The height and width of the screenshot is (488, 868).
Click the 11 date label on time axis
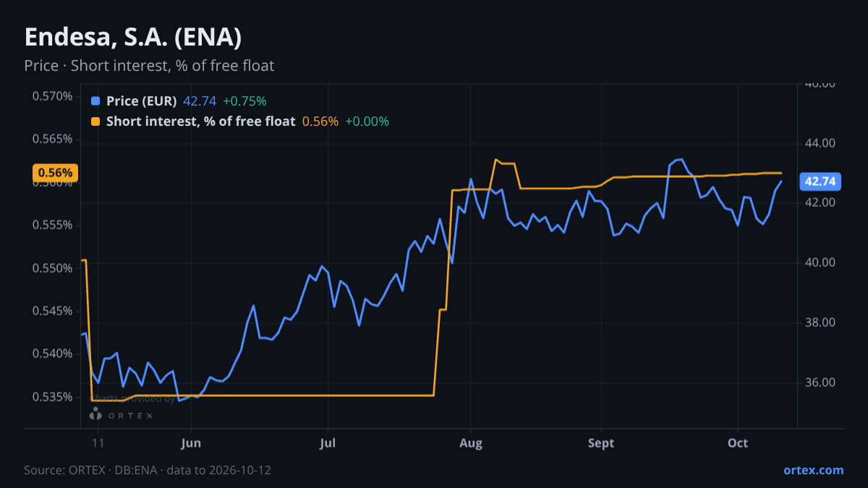pyautogui.click(x=98, y=443)
